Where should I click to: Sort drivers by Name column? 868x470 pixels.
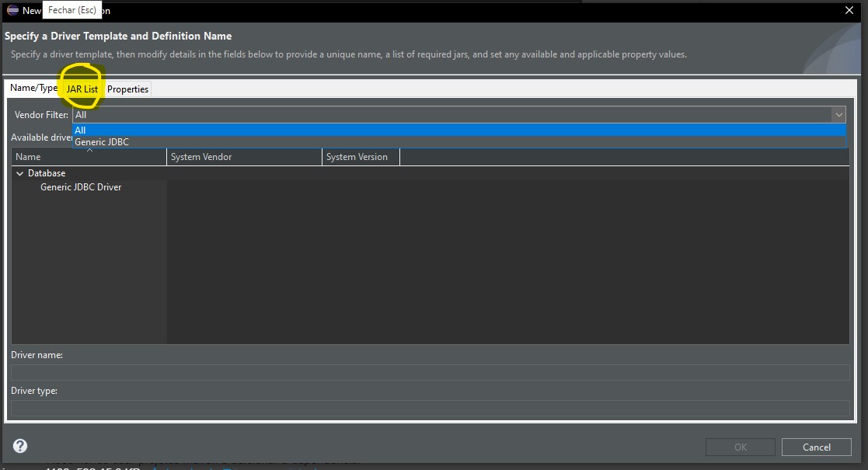(x=89, y=157)
